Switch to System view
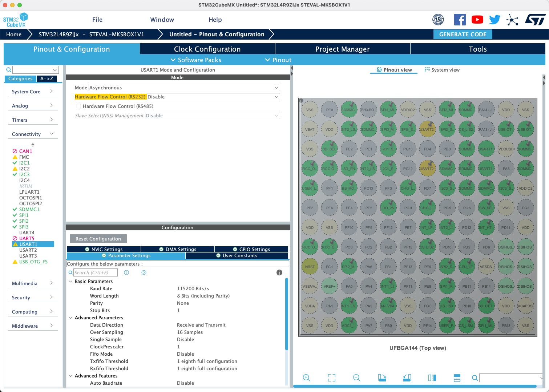The width and height of the screenshot is (549, 392). click(x=442, y=70)
